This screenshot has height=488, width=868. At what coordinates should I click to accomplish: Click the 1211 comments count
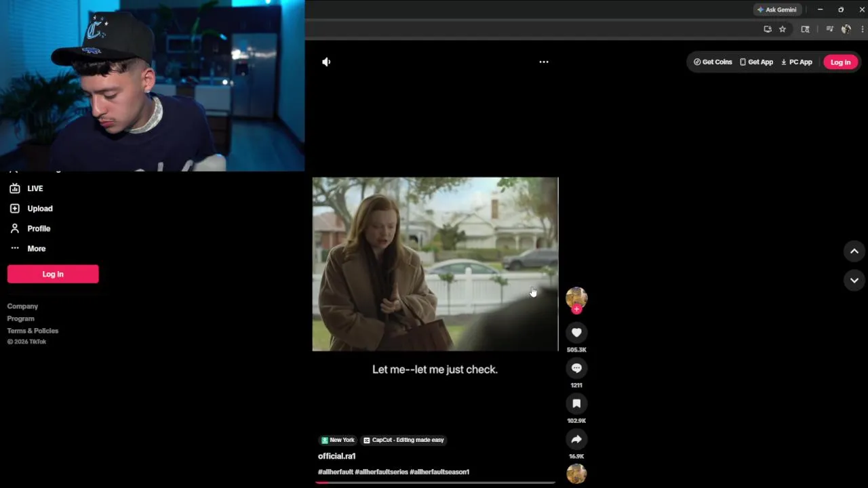(x=576, y=385)
